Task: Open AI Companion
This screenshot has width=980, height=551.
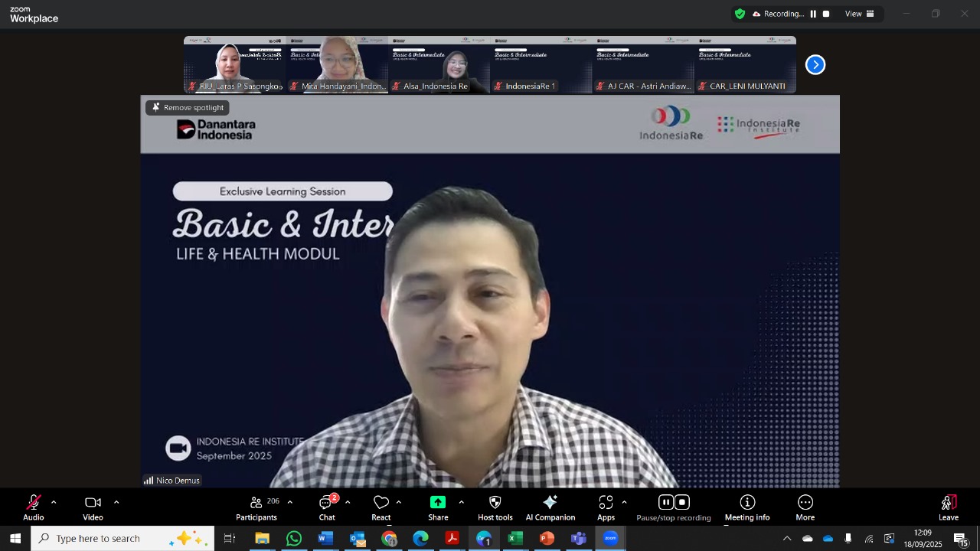Action: (x=550, y=508)
